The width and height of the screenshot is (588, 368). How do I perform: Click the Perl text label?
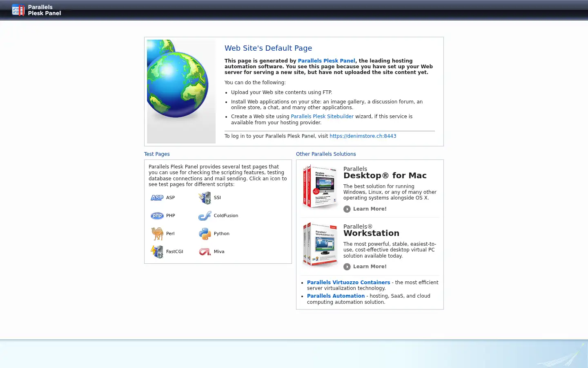tap(170, 234)
